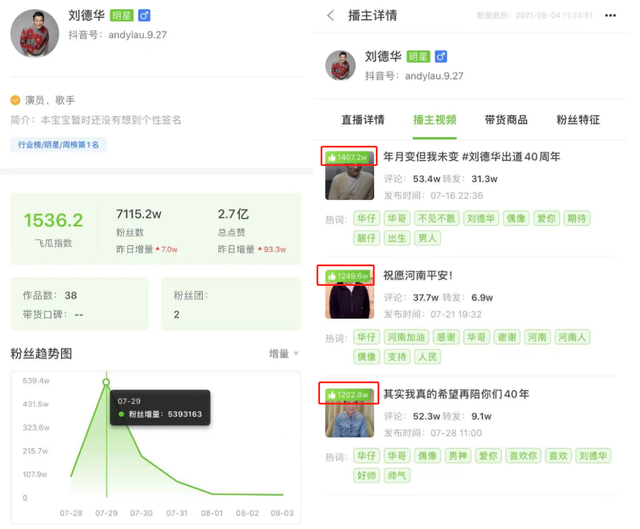Click the comment count 37.7w

[425, 298]
